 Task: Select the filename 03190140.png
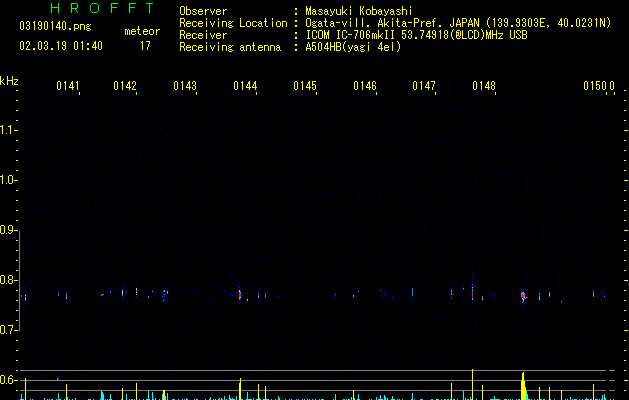pos(55,27)
